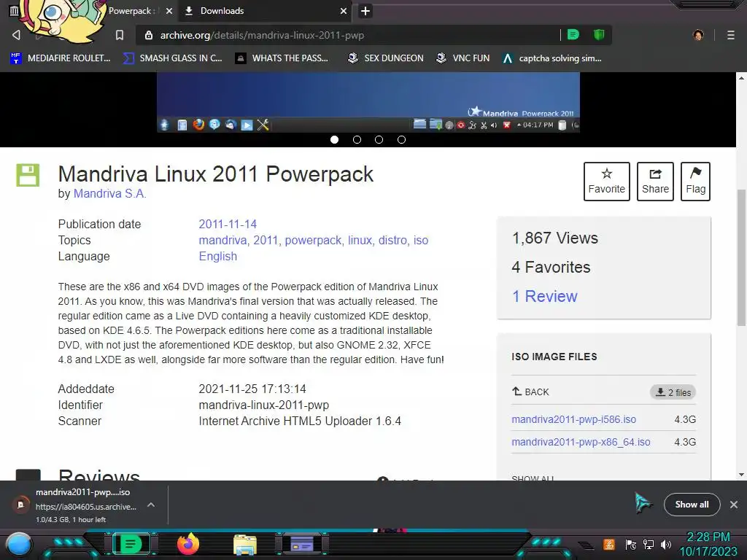Download mandriva2011-pwp-i586.iso
This screenshot has height=560, width=747.
573,419
